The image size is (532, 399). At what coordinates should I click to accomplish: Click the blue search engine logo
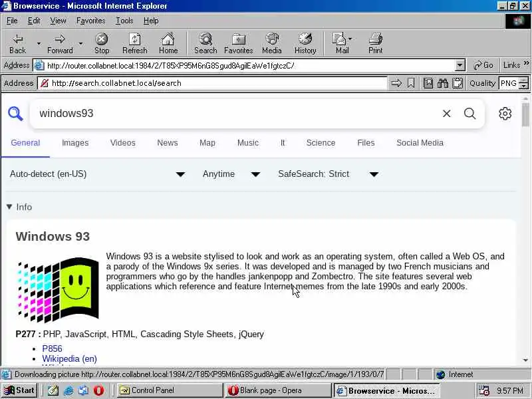[x=15, y=114]
